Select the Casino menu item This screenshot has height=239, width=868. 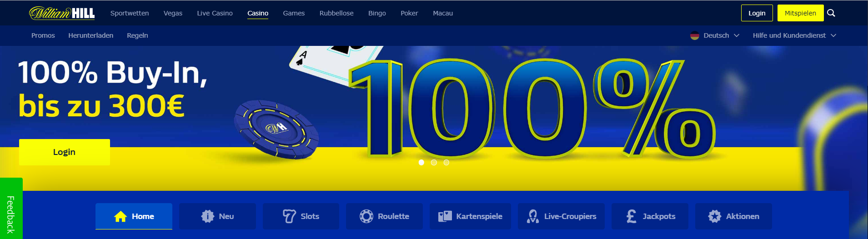click(x=258, y=13)
